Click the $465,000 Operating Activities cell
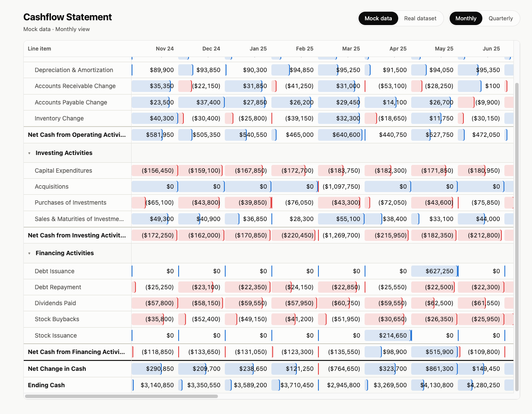 pos(294,135)
